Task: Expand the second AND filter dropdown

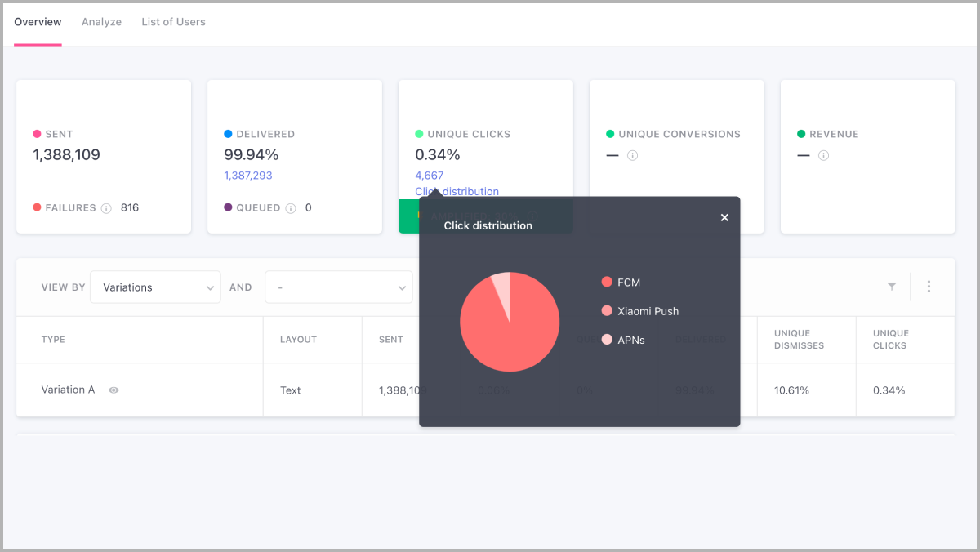Action: (x=339, y=287)
